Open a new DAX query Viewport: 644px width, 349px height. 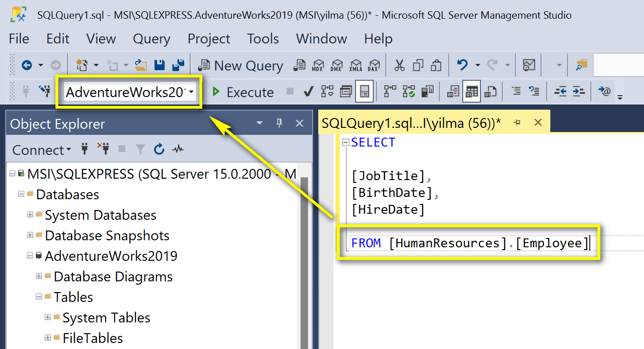[x=374, y=65]
